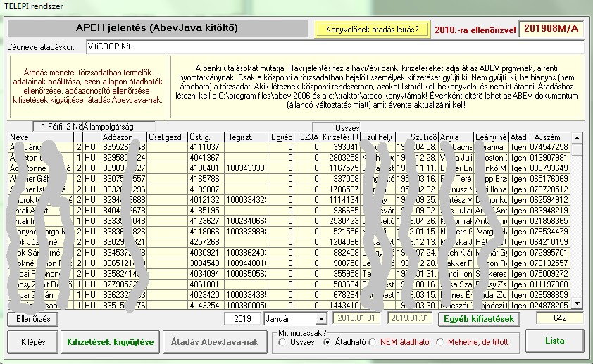Click the Ellenőrzés button
The height and width of the screenshot is (364, 593).
33,319
